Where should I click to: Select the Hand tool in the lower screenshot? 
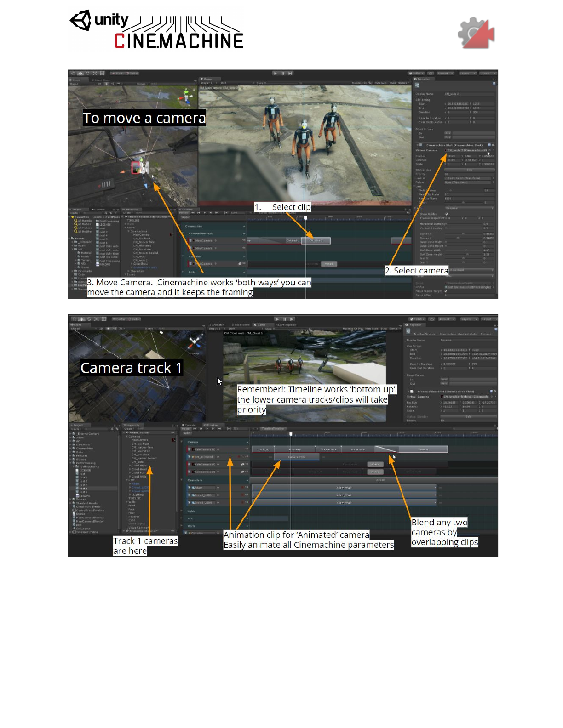(75, 319)
